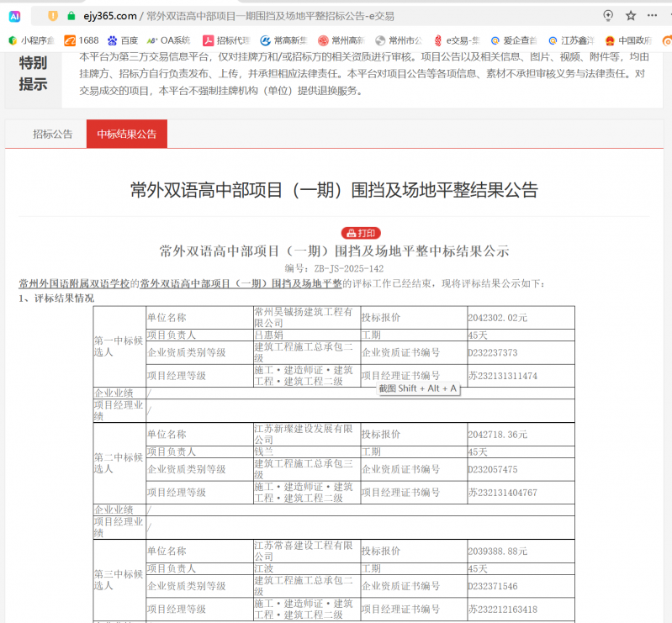This screenshot has height=623, width=672.
Task: Open the 1688 bookmark
Action: point(81,40)
